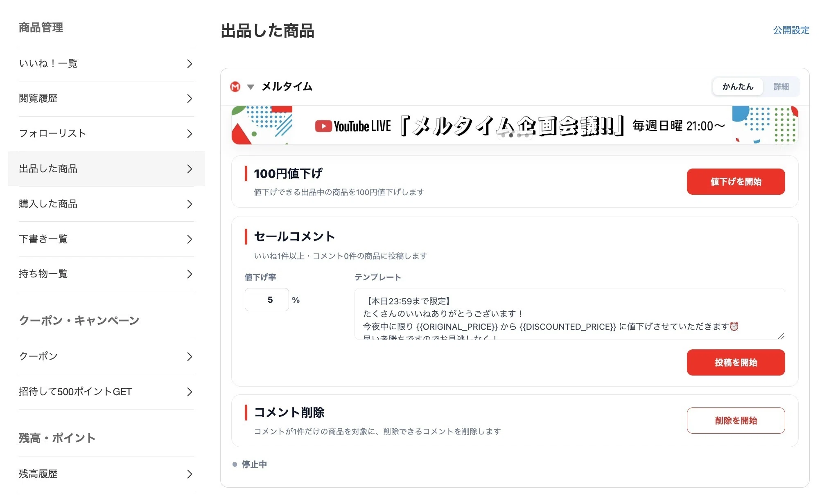Grab the template textarea resize handle
Screen dimensions: 822x504
point(781,336)
